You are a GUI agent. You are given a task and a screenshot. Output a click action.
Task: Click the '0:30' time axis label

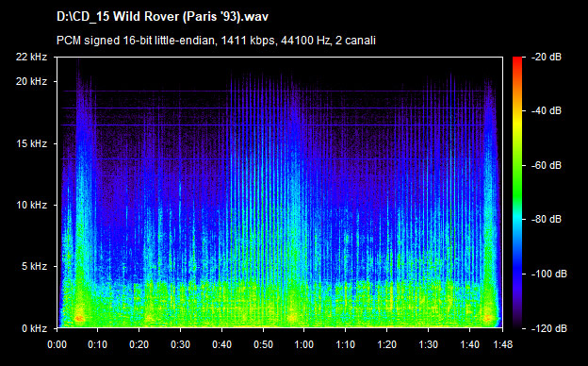click(x=180, y=344)
